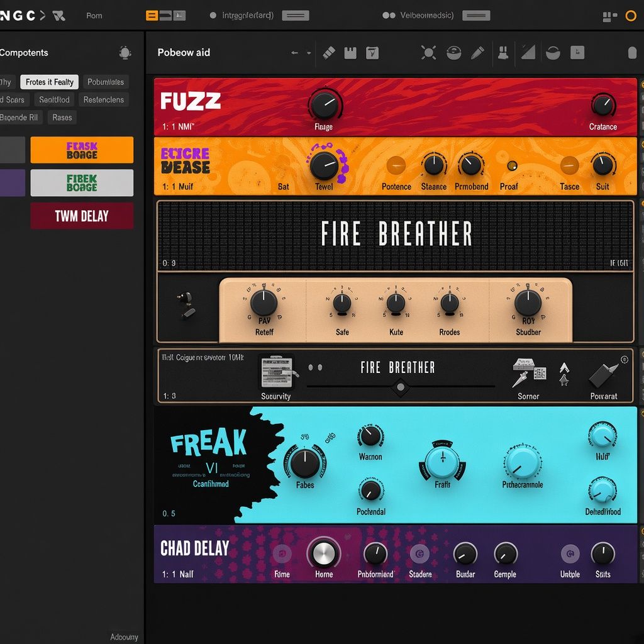Click the logo icon next to NGC
The image size is (644, 644).
click(58, 16)
